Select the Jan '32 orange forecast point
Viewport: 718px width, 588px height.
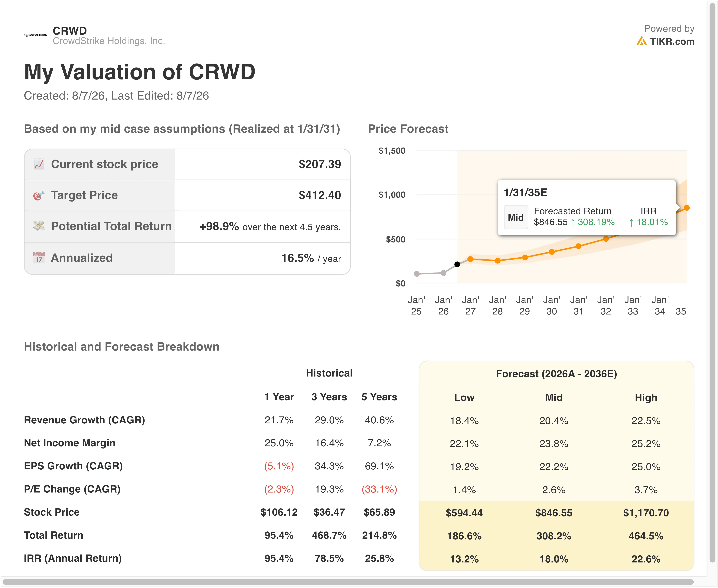[x=606, y=239]
